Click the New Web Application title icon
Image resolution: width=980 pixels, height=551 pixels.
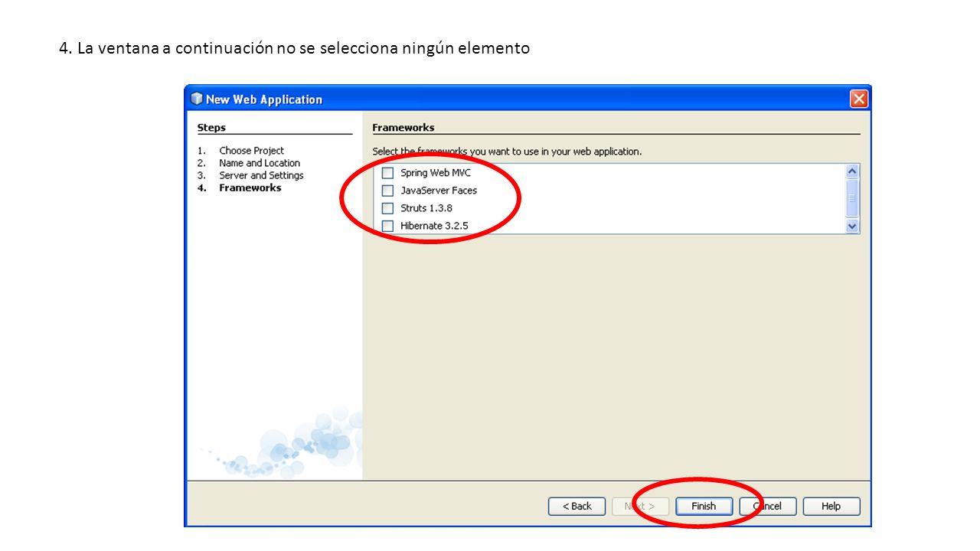click(197, 99)
